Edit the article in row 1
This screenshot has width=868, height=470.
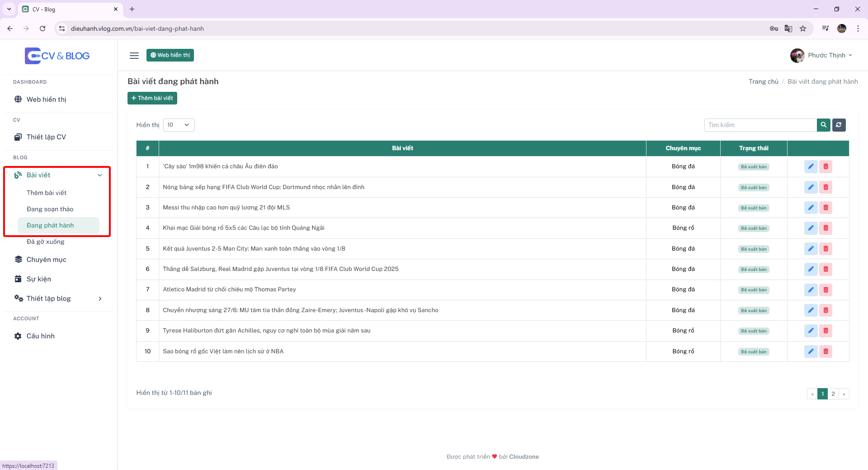coord(811,166)
